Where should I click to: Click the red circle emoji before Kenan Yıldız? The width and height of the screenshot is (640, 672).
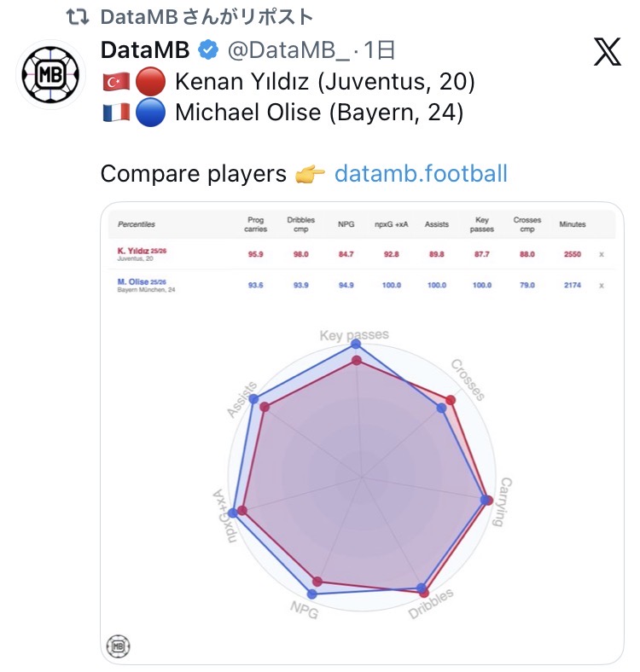coord(150,83)
